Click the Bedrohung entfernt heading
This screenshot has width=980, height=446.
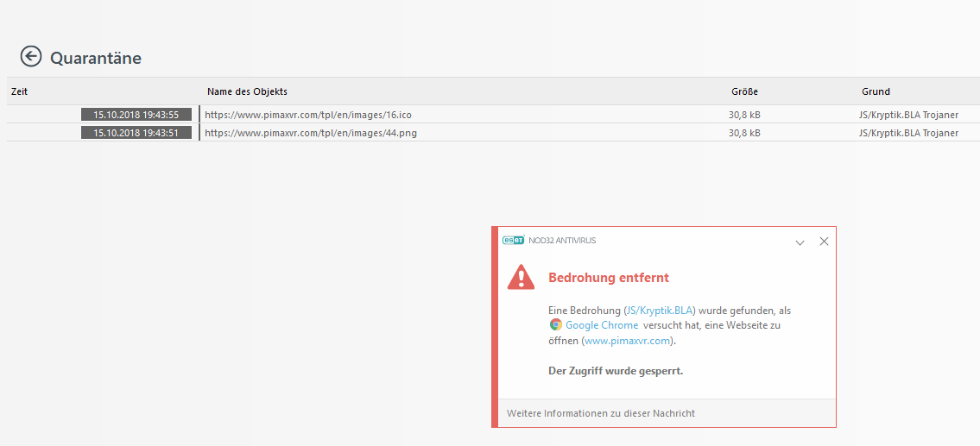609,277
